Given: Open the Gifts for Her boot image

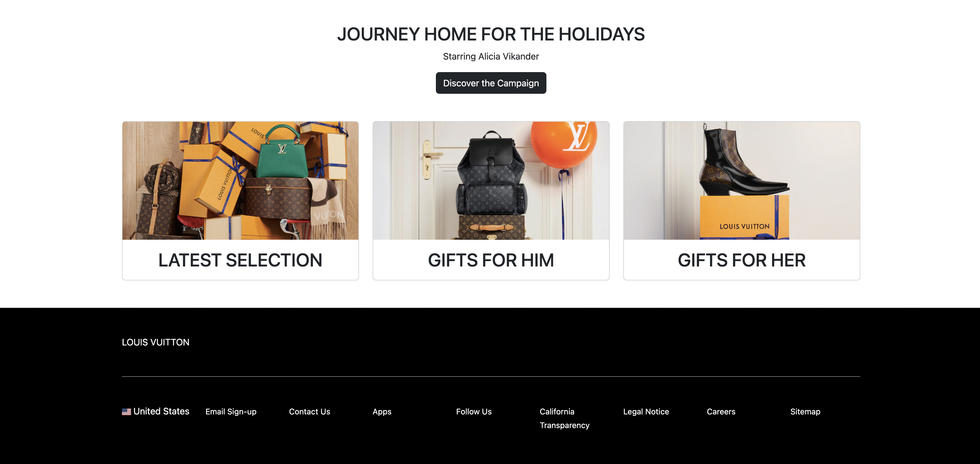Looking at the screenshot, I should tap(742, 180).
